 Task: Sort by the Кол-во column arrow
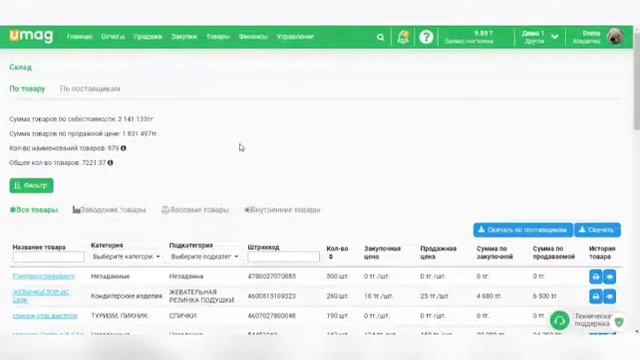(330, 257)
